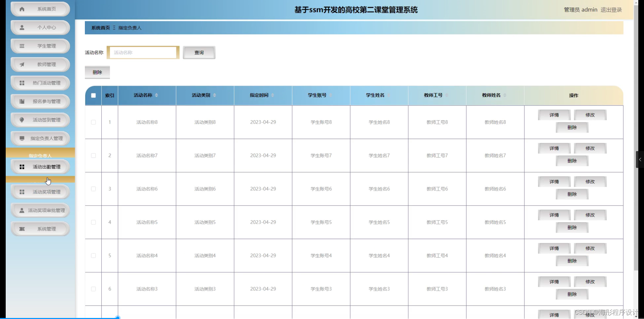
Task: Click the home icon beside 系统首页
Action: [22, 9]
